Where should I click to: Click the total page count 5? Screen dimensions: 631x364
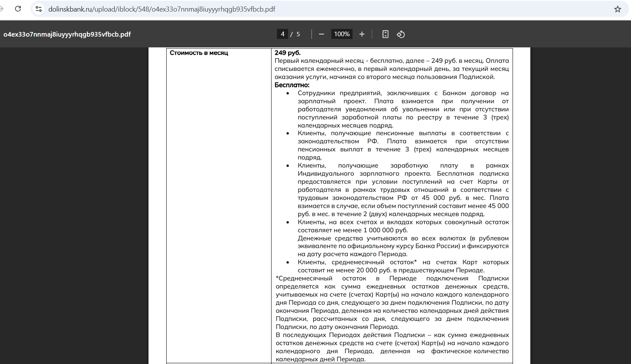pyautogui.click(x=298, y=34)
